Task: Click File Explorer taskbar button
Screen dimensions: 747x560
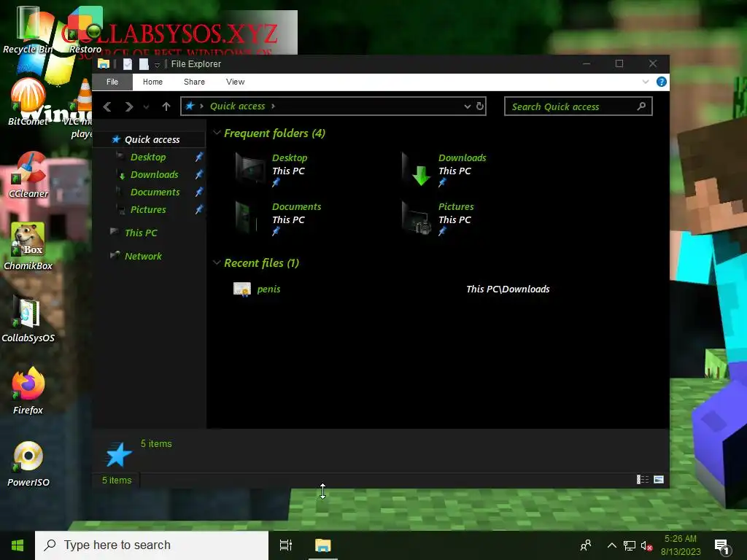Action: click(x=323, y=545)
